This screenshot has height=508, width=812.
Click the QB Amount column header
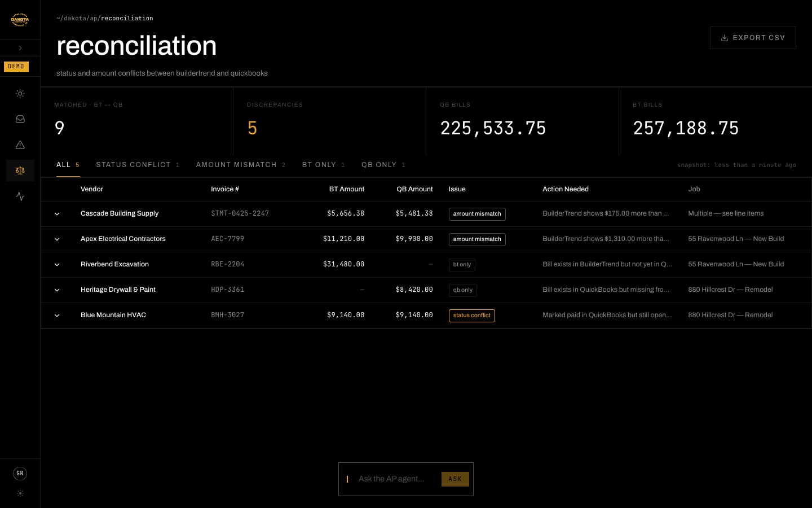pyautogui.click(x=414, y=189)
